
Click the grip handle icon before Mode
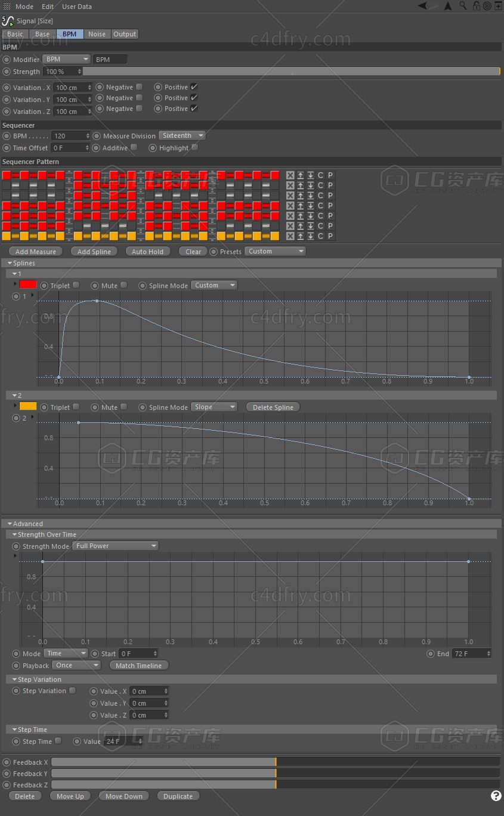pos(7,6)
